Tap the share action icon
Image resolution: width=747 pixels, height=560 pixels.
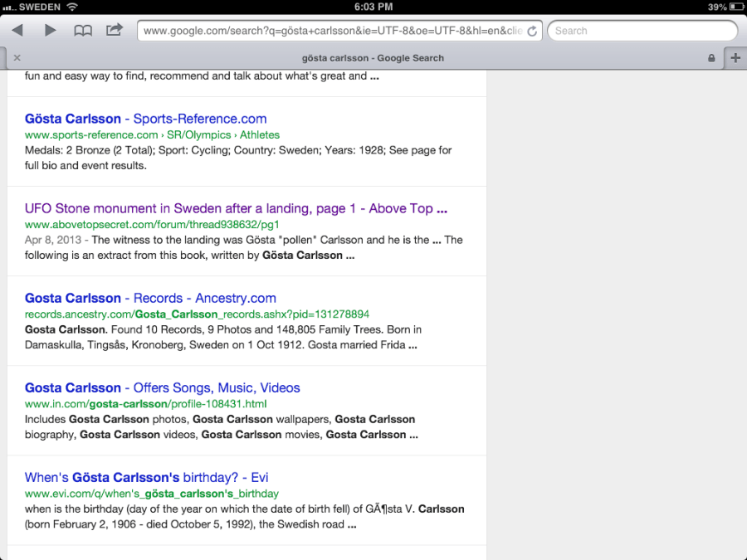114,31
